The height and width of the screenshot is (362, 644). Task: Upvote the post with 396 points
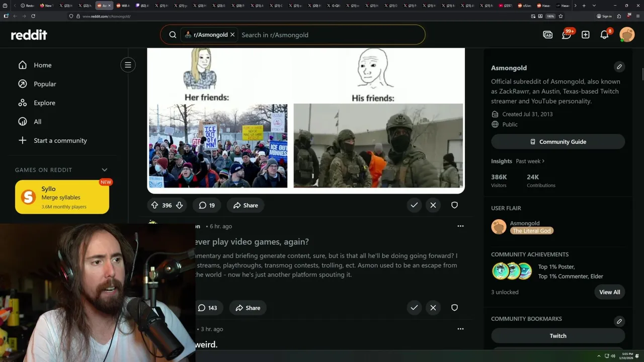coord(154,205)
